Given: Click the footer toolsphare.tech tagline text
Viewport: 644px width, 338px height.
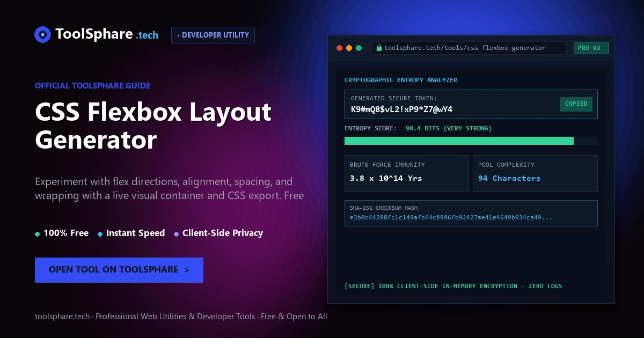Looking at the screenshot, I should (x=181, y=317).
